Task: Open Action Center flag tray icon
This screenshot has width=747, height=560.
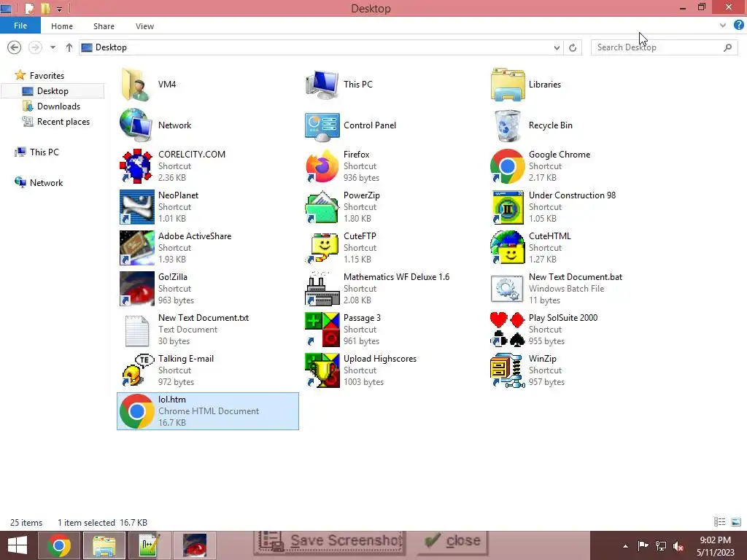Action: pos(643,545)
